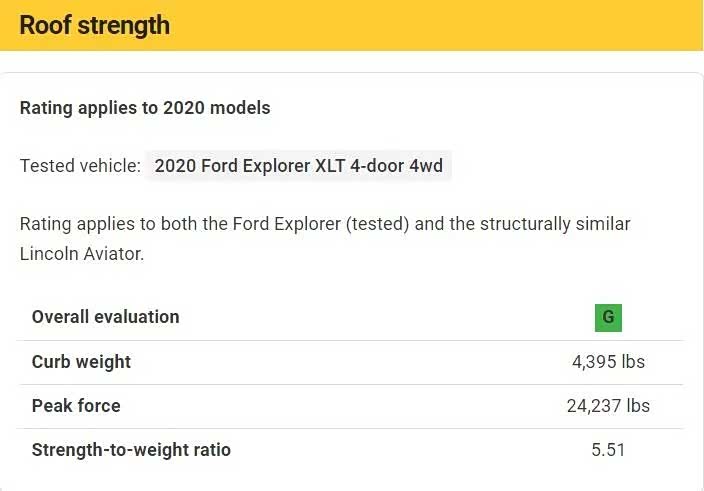
Task: Click the Curb weight row label
Action: click(x=81, y=362)
